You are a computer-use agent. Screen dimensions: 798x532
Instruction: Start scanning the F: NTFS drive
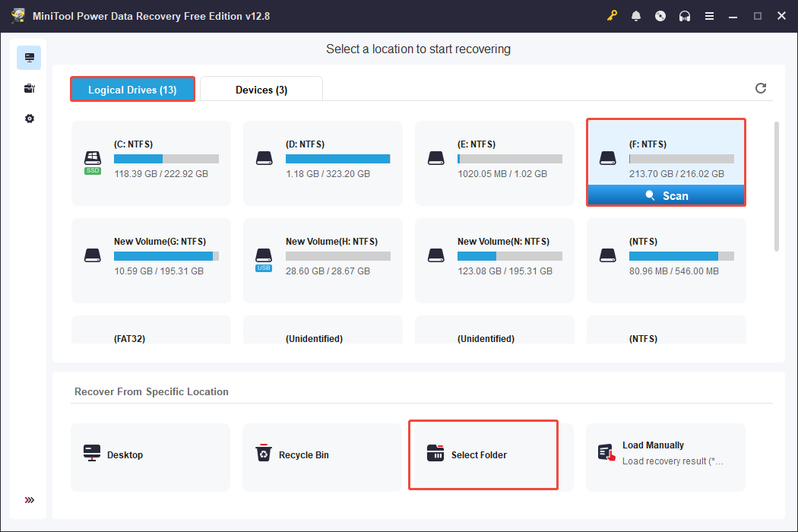[x=666, y=195]
